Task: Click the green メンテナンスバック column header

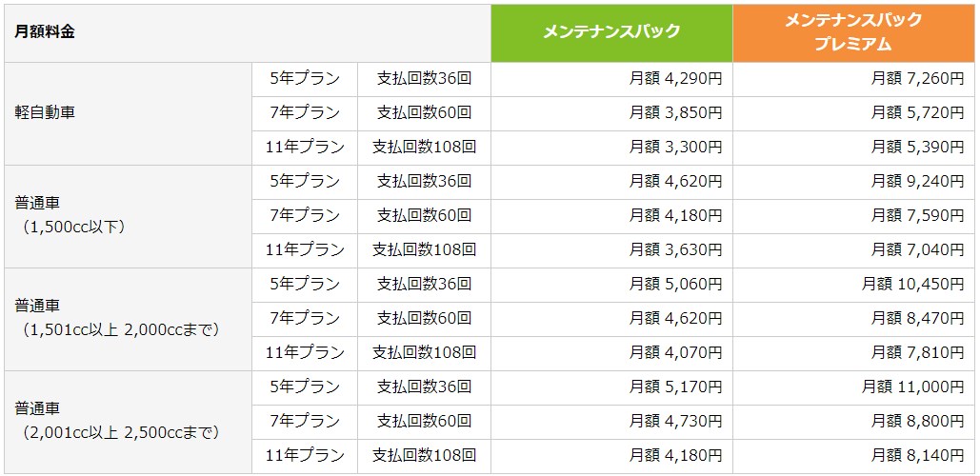Action: coord(611,32)
